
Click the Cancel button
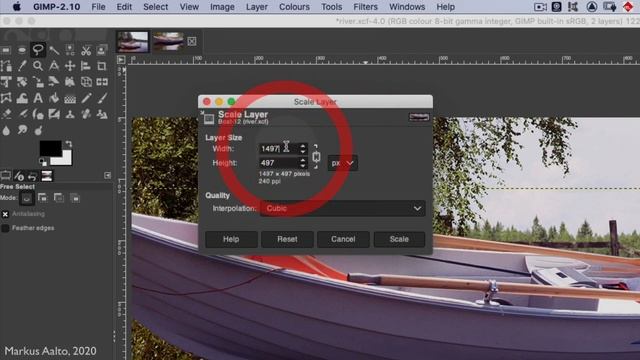point(343,239)
